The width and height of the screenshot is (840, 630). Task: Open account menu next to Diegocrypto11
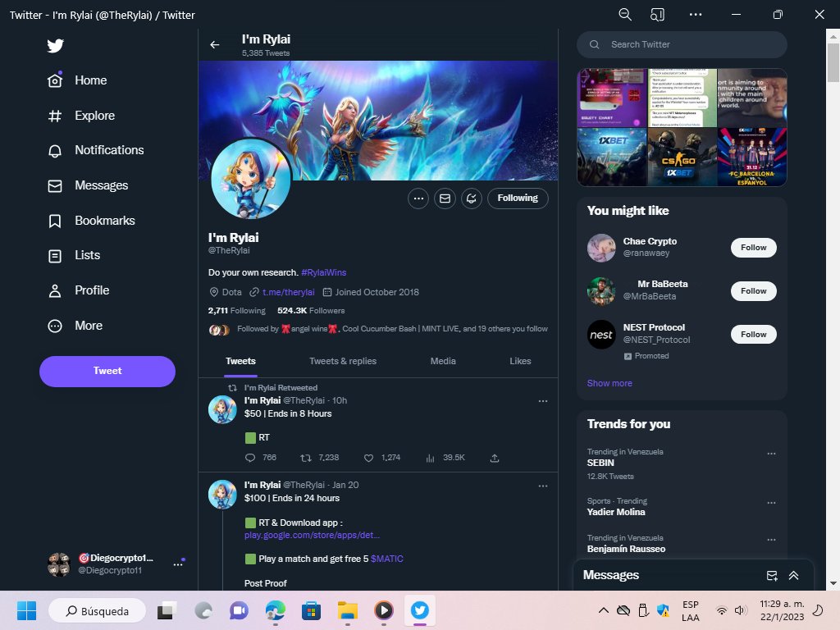pyautogui.click(x=178, y=564)
